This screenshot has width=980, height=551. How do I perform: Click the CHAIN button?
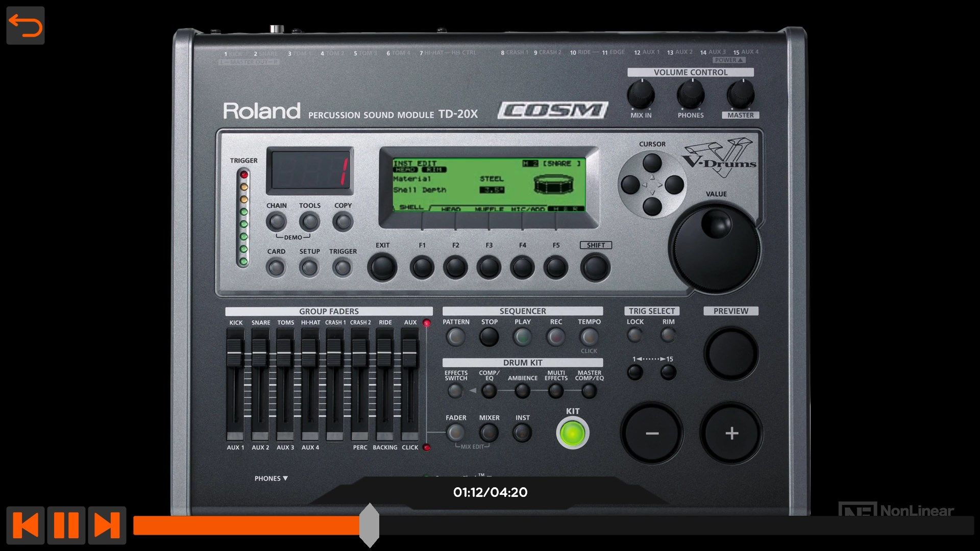(x=276, y=222)
